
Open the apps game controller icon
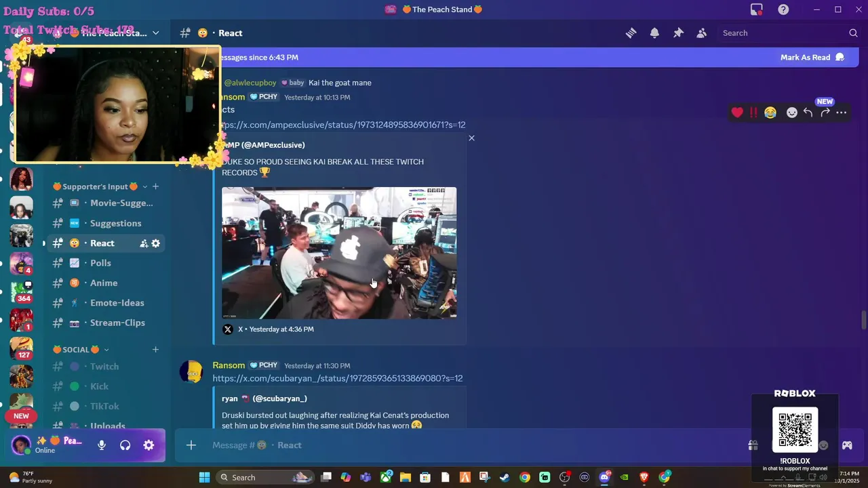[847, 445]
